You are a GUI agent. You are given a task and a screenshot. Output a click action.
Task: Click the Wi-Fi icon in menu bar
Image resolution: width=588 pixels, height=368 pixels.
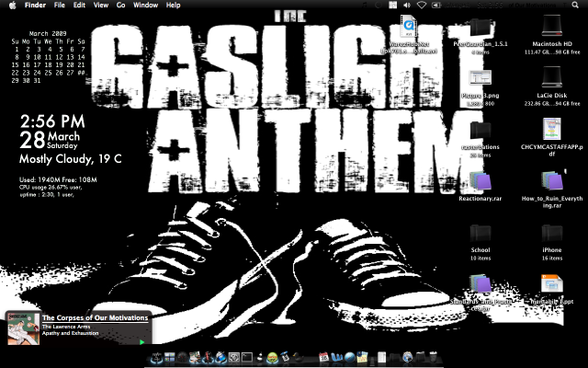[x=422, y=5]
